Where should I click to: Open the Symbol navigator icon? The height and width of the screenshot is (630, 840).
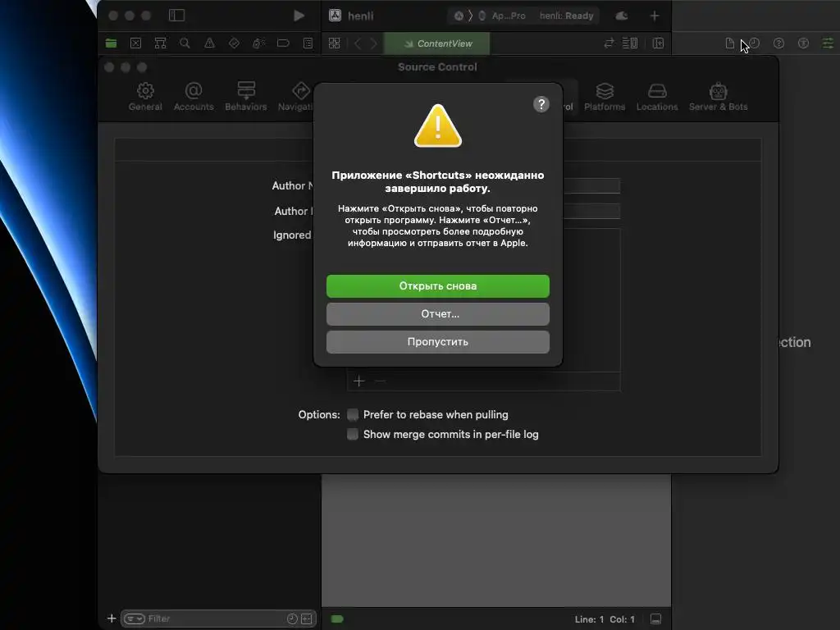[x=160, y=43]
